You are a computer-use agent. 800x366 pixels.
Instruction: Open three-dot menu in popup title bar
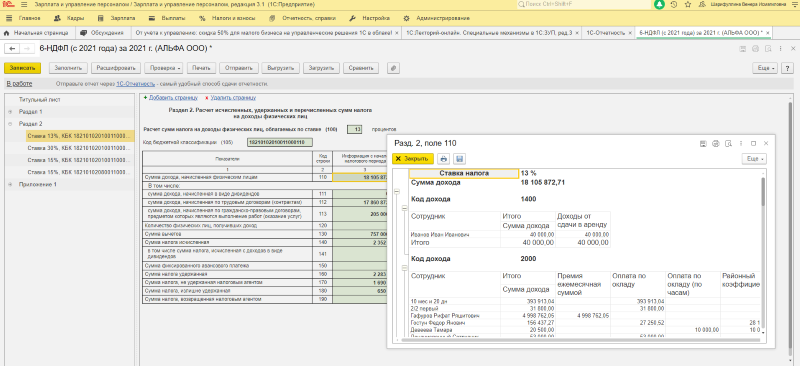pyautogui.click(x=741, y=143)
